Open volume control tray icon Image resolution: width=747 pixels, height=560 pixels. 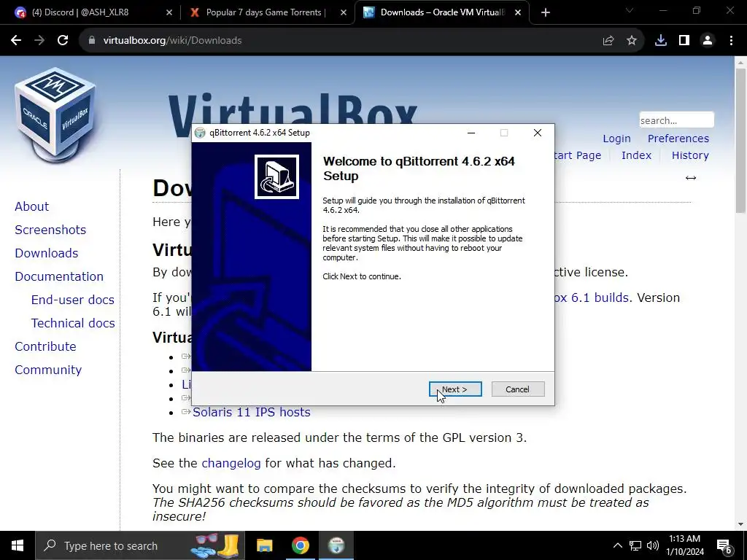tap(653, 545)
